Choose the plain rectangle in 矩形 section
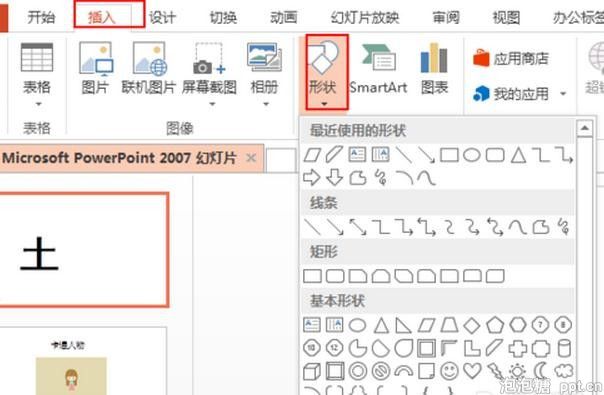604x395 pixels. tap(312, 276)
